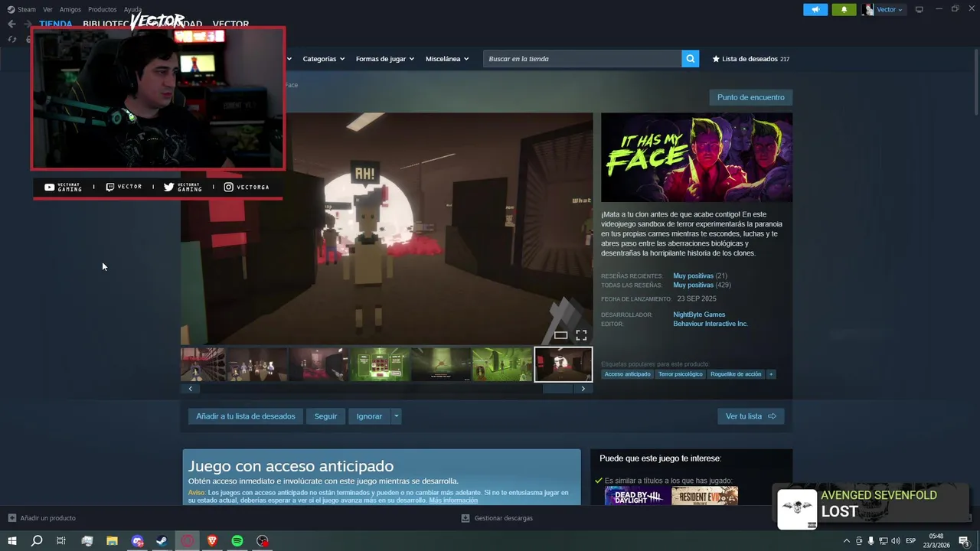This screenshot has height=551, width=980.
Task: Open the Amigos menu
Action: pos(70,9)
